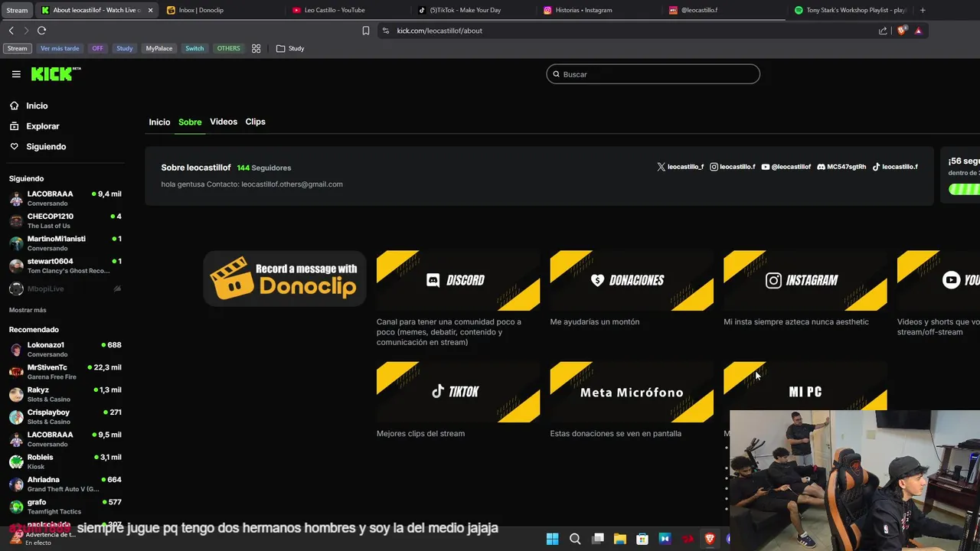Switch to the Inicio channel tab

coord(159,122)
